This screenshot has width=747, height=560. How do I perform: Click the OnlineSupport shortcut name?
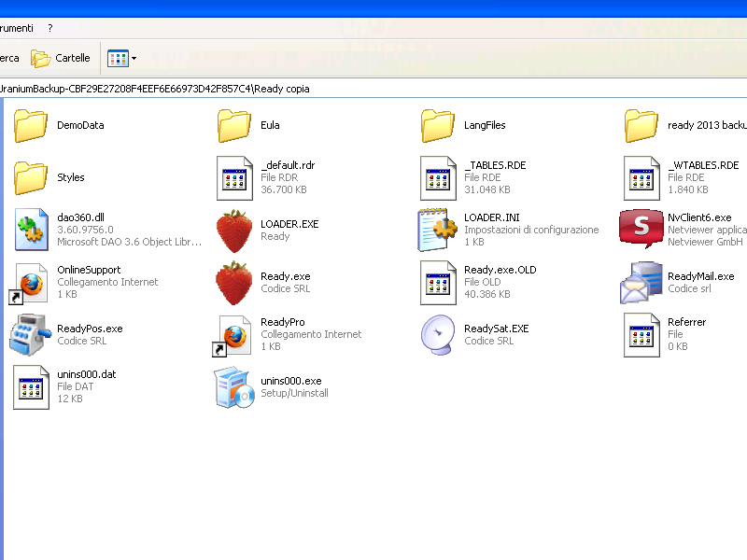(89, 270)
